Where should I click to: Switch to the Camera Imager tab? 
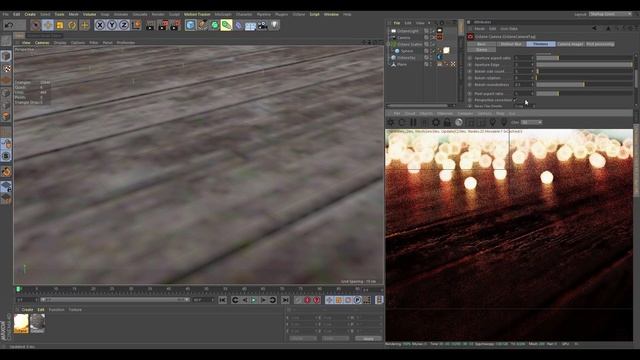pyautogui.click(x=570, y=44)
